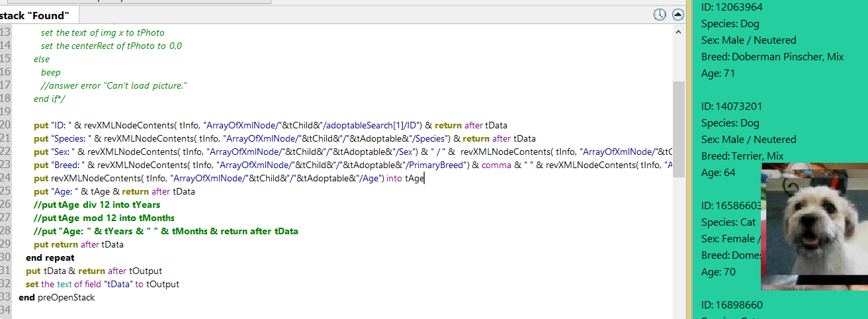Image resolution: width=868 pixels, height=319 pixels.
Task: Click the round arrow icon beside the clock
Action: coord(678,15)
